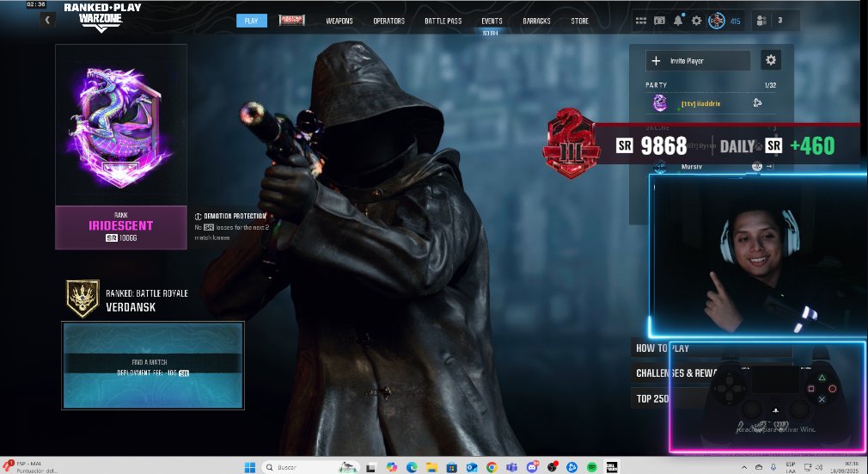Click the Windows taskbar Buscar search box
The image size is (868, 474).
tap(311, 467)
